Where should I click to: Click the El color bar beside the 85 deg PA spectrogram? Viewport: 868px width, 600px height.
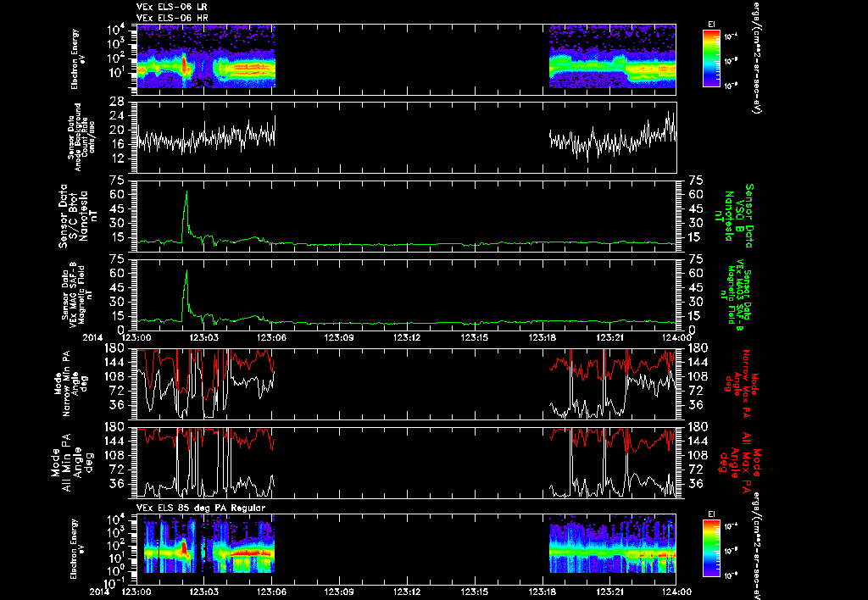click(711, 548)
